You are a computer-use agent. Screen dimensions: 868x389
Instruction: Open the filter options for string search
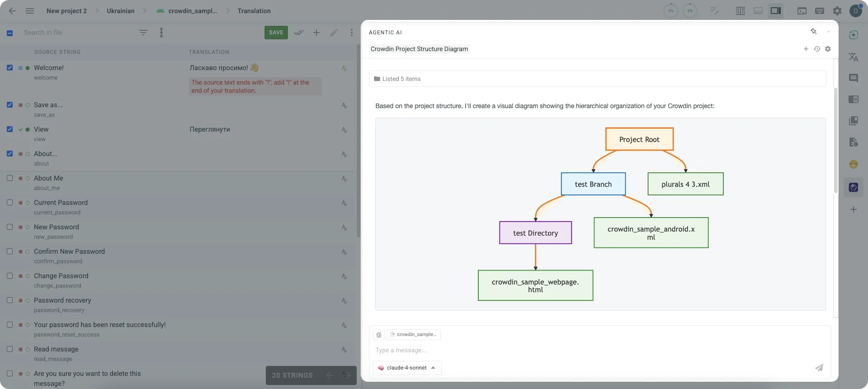[143, 33]
